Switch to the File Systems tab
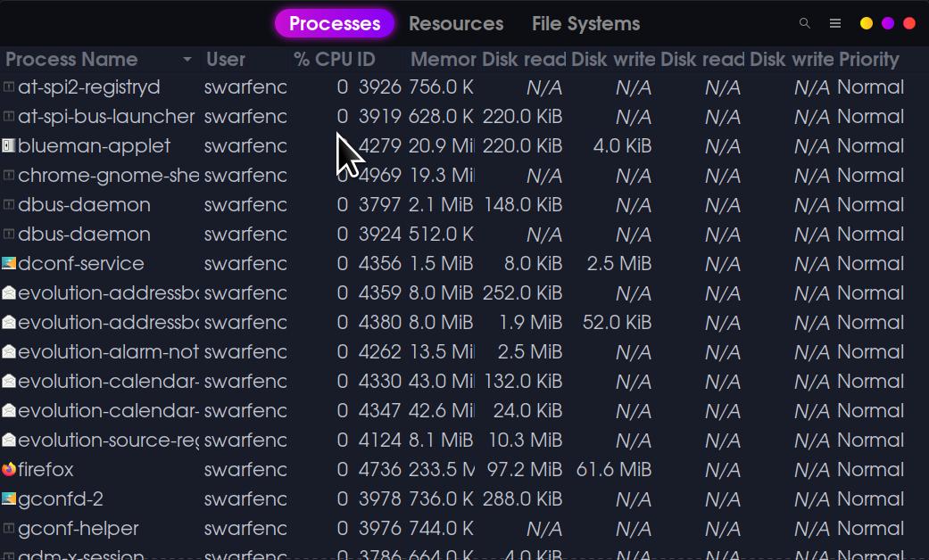 coord(585,24)
